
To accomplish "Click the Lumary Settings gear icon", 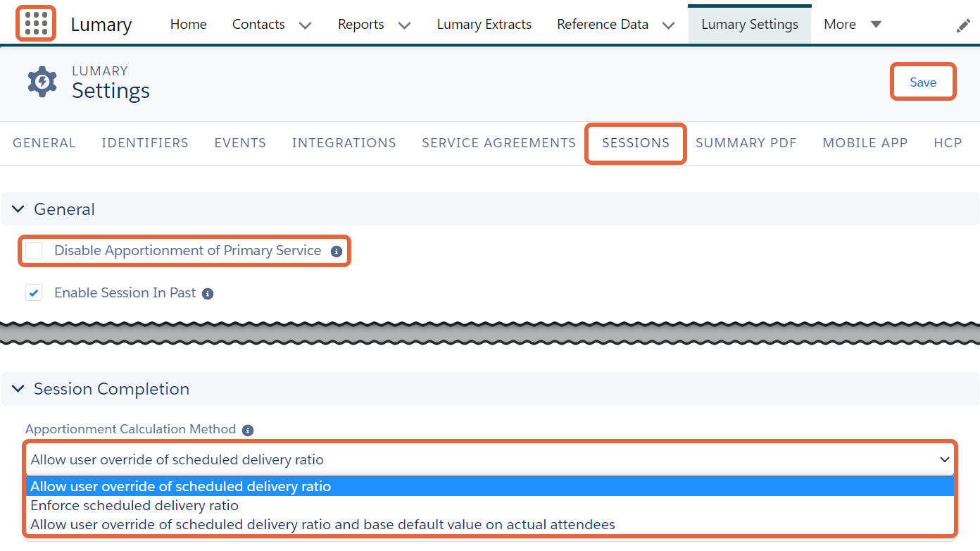I will coord(42,82).
